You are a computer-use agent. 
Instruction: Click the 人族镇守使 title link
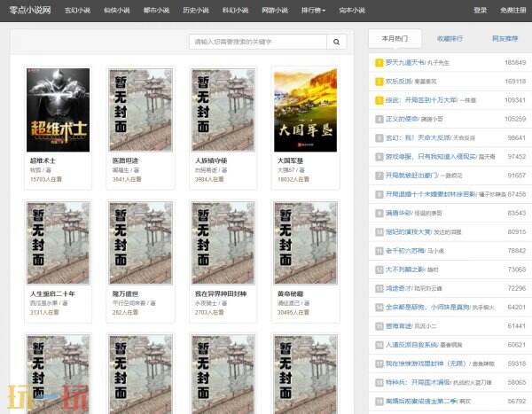pyautogui.click(x=211, y=160)
